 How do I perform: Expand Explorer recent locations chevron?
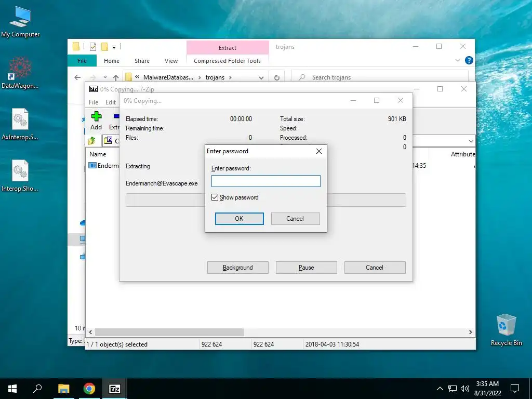click(105, 77)
